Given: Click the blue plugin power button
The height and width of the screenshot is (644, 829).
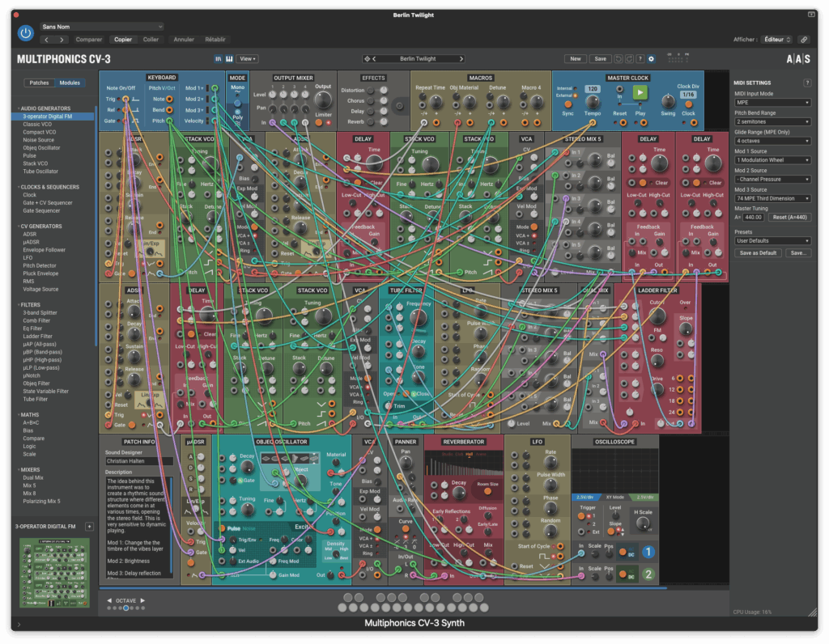Looking at the screenshot, I should [26, 33].
